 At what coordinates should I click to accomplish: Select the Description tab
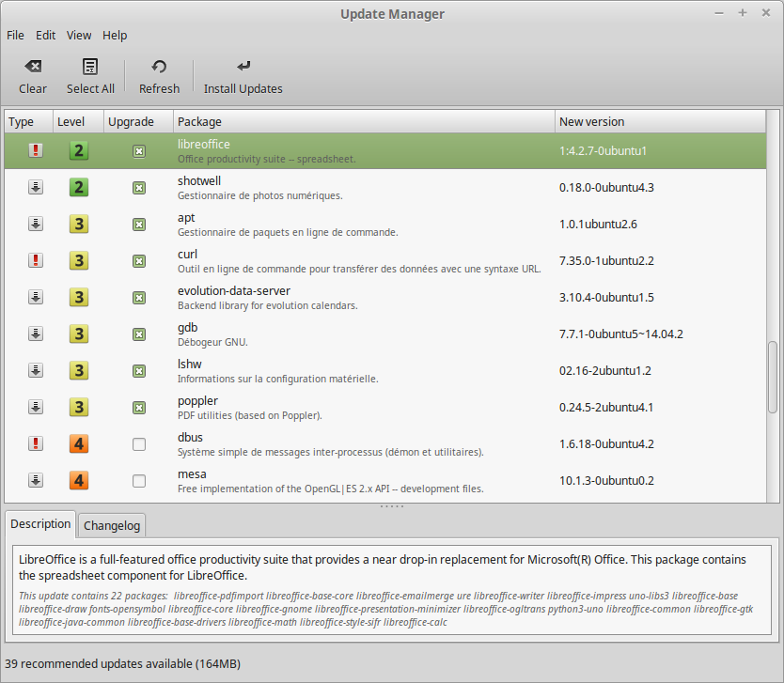tap(40, 524)
